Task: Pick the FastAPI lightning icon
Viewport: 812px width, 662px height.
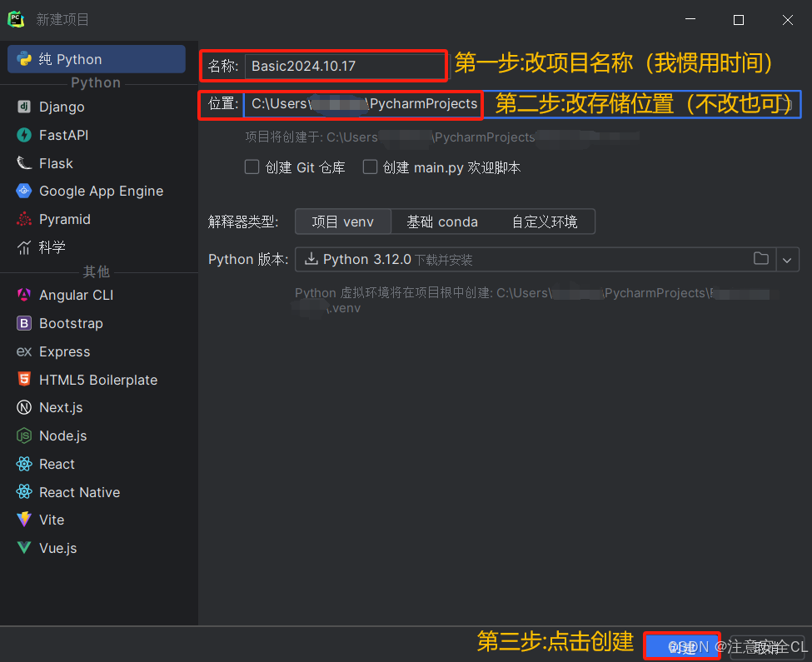Action: pos(24,135)
